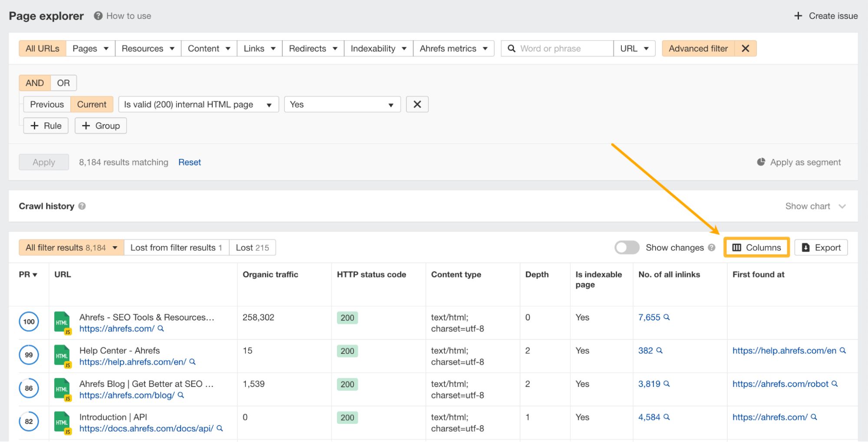Click magnifier next to docs.ahrefs.com/docs/api/ URL

pos(220,429)
